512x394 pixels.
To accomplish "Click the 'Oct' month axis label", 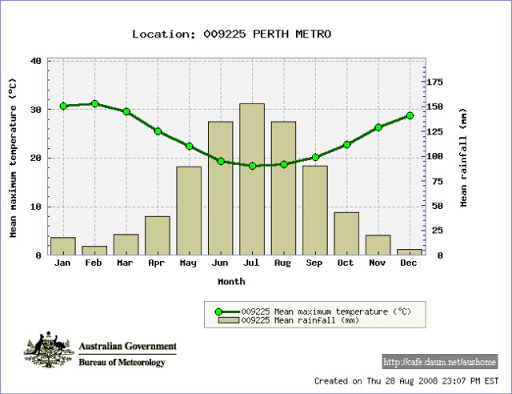I will (x=345, y=263).
